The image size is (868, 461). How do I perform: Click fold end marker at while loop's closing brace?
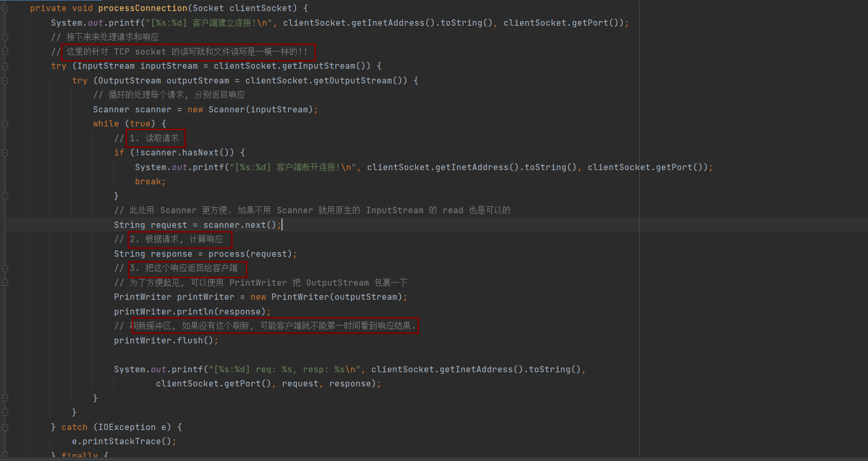coord(5,398)
